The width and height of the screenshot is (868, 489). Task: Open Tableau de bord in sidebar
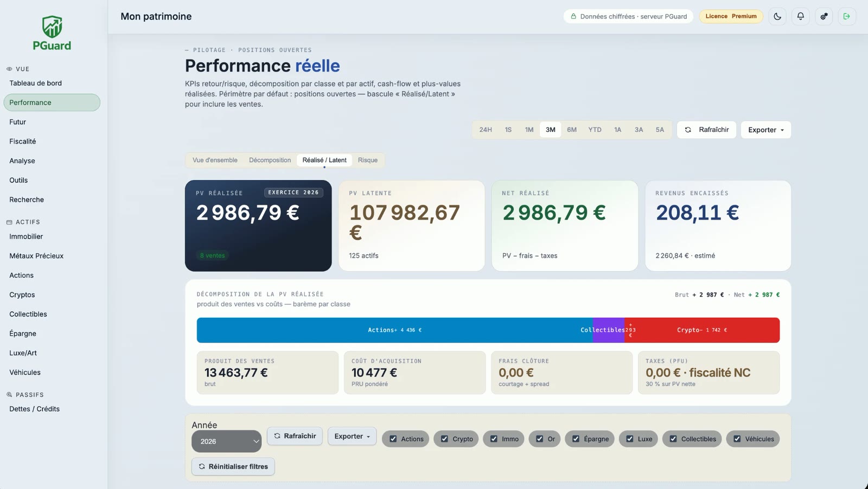tap(52, 83)
